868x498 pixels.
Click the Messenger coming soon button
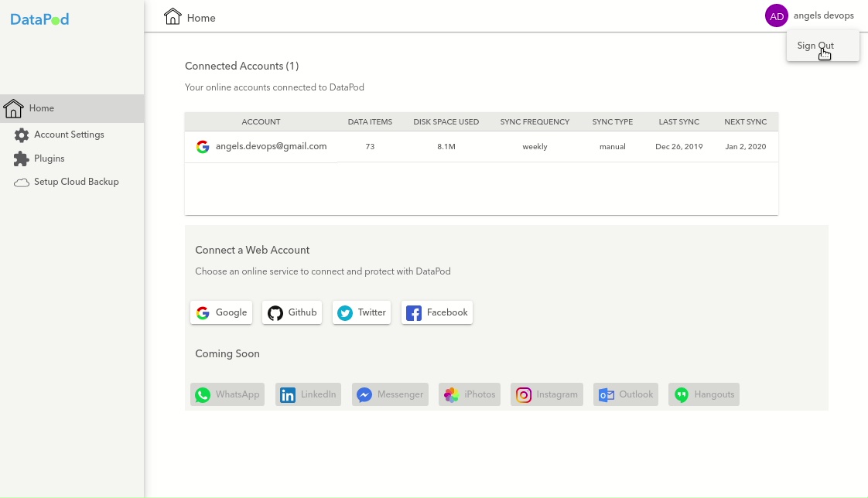click(x=390, y=394)
